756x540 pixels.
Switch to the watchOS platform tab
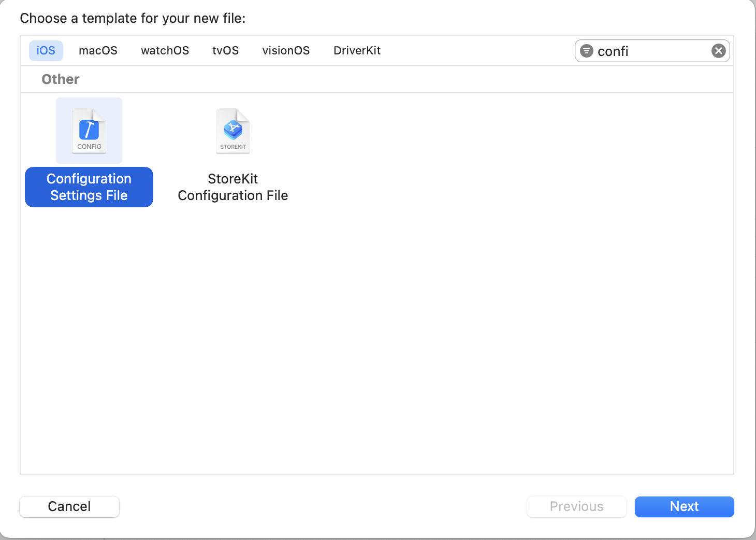pyautogui.click(x=165, y=51)
